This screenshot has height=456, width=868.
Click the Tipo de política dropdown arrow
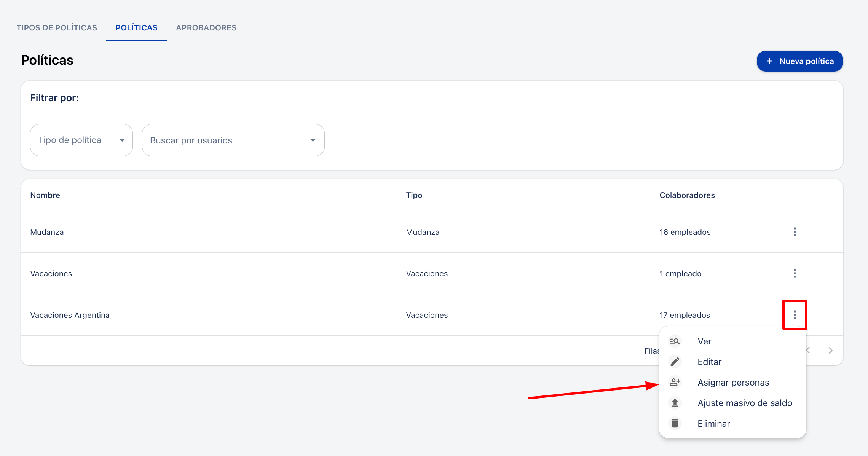click(122, 140)
